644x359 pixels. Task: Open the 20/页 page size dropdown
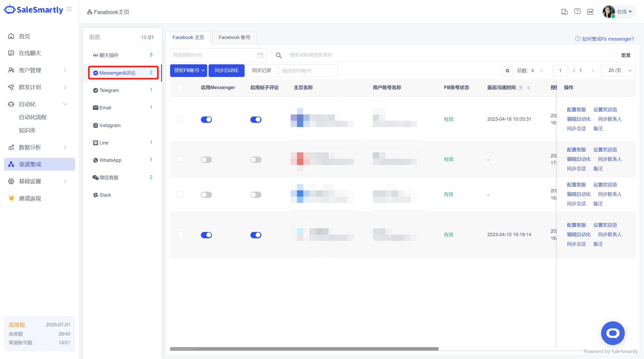[618, 71]
